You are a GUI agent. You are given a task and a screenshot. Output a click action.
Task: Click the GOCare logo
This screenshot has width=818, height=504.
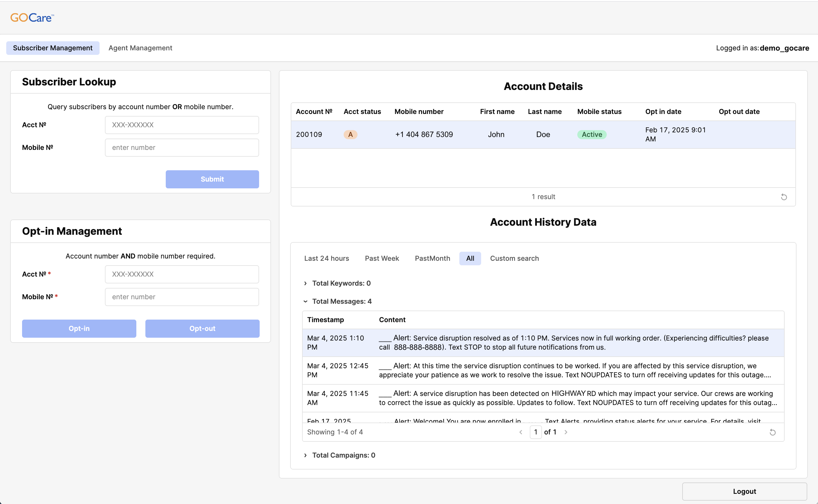(32, 17)
